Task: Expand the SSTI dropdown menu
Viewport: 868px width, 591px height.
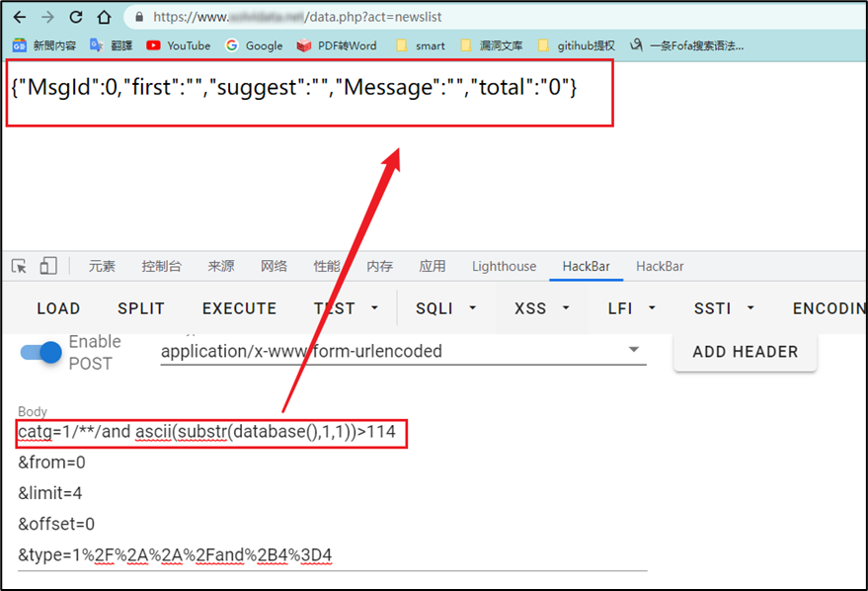Action: 724,308
